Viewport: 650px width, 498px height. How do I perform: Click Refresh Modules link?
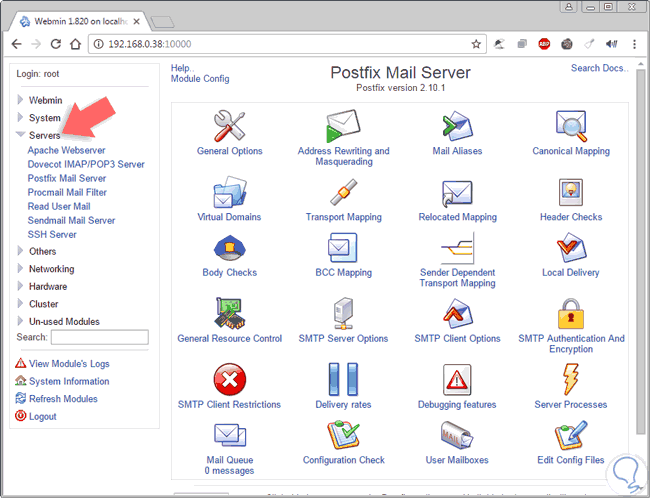[63, 399]
